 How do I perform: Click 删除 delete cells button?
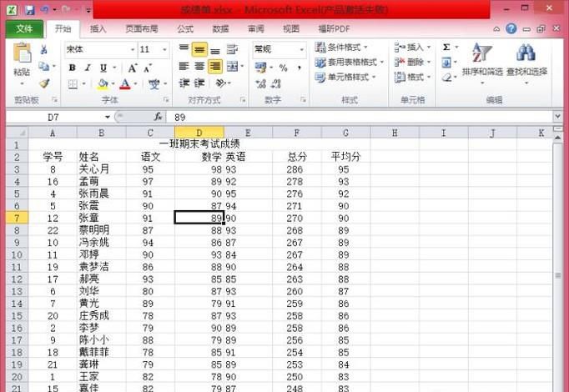[413, 63]
